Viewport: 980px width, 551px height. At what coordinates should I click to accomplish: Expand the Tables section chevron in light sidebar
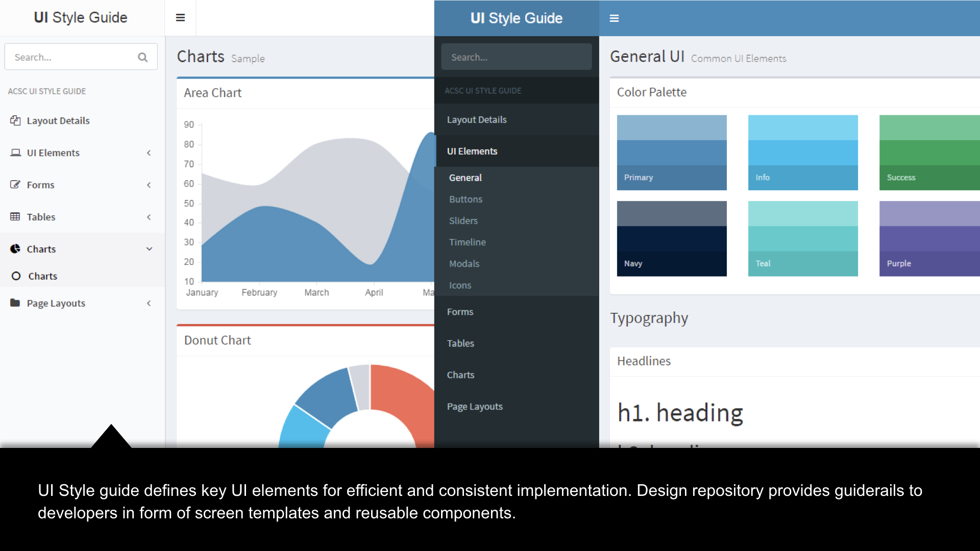tap(149, 217)
